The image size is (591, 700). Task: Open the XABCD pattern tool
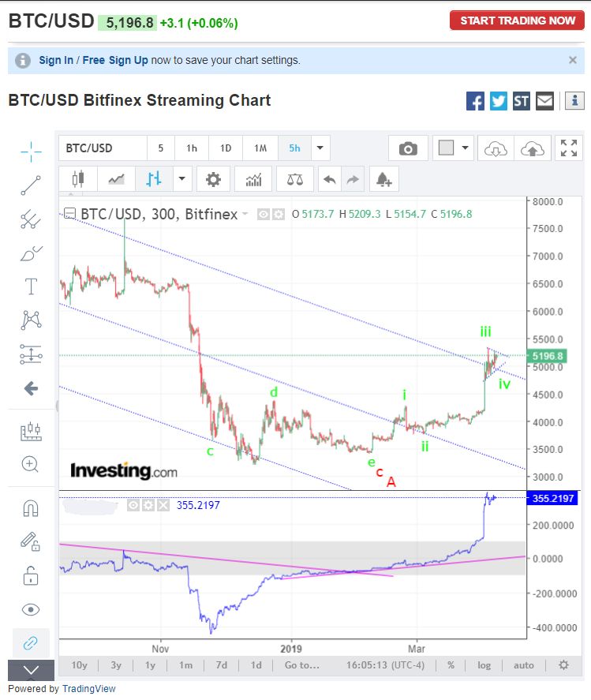[31, 320]
